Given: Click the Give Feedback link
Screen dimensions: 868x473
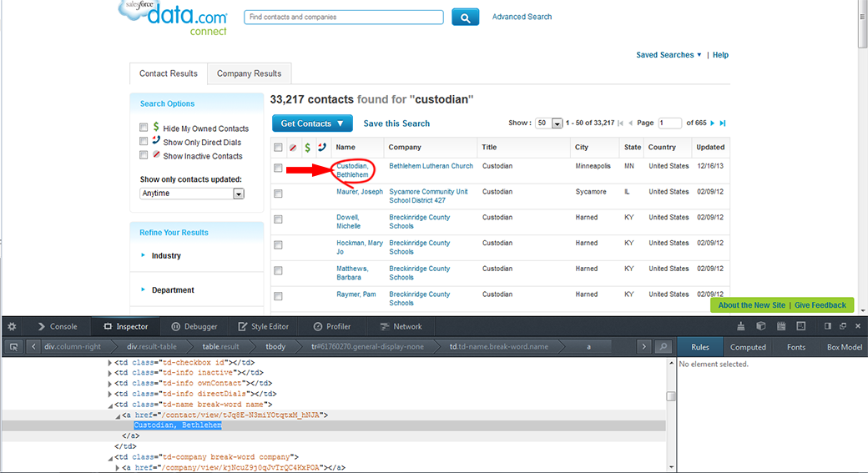Looking at the screenshot, I should pos(820,304).
